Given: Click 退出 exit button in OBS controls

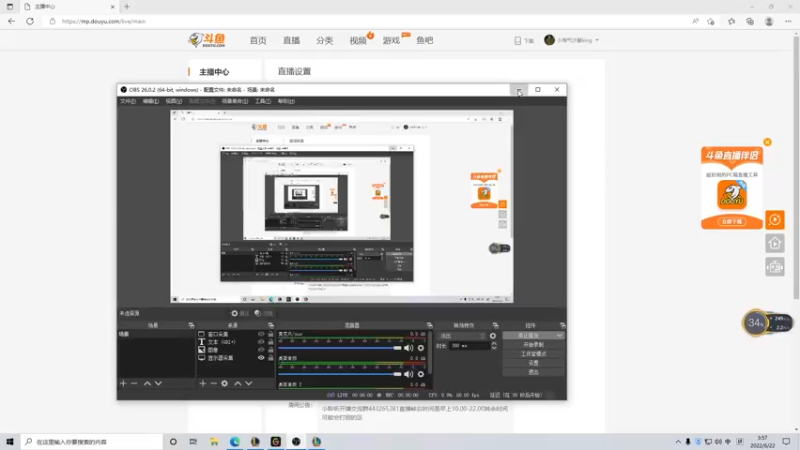Looking at the screenshot, I should (533, 372).
